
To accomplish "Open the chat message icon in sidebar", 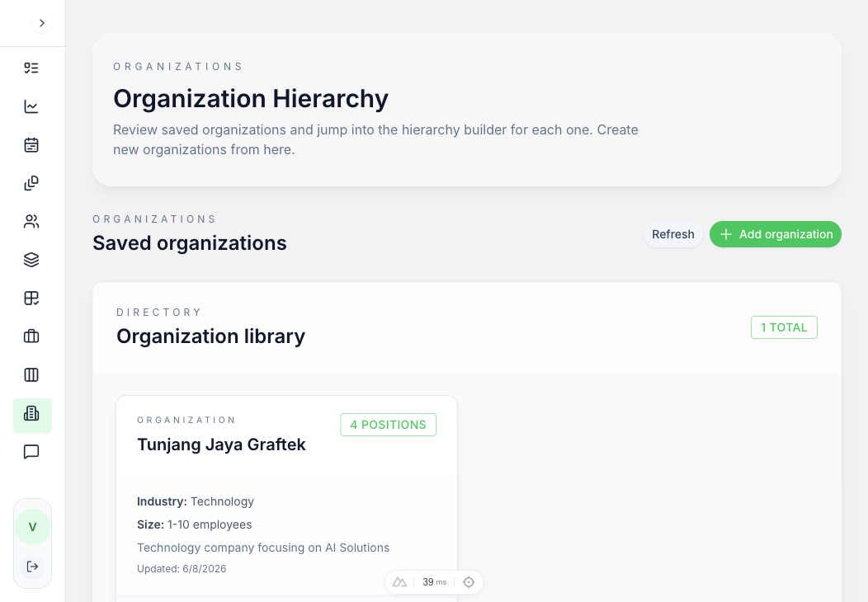I will point(31,452).
